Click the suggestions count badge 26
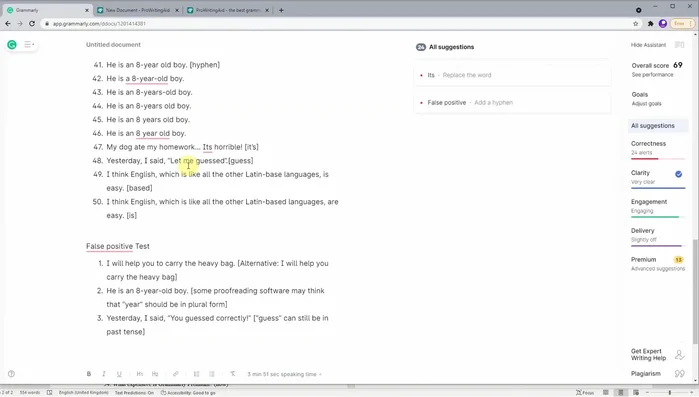The height and width of the screenshot is (397, 699). [x=421, y=47]
